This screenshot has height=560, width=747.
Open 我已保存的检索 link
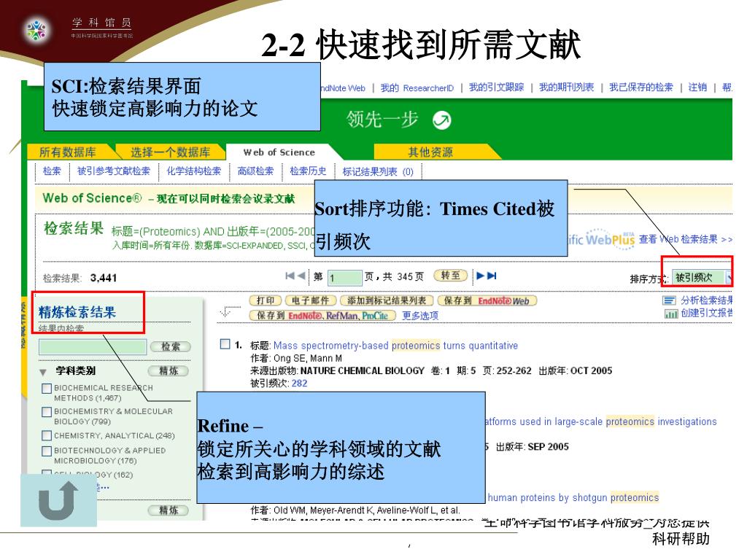[641, 87]
